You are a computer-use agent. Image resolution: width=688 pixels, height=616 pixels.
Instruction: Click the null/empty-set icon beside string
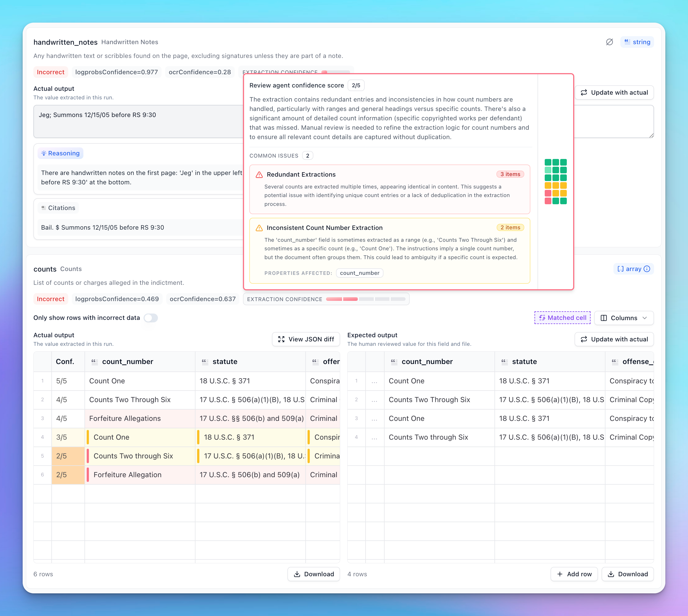tap(609, 42)
